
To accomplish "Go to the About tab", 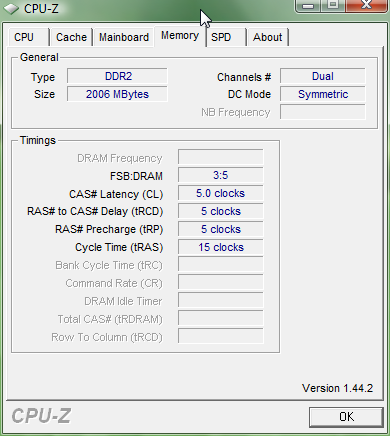I will click(267, 37).
